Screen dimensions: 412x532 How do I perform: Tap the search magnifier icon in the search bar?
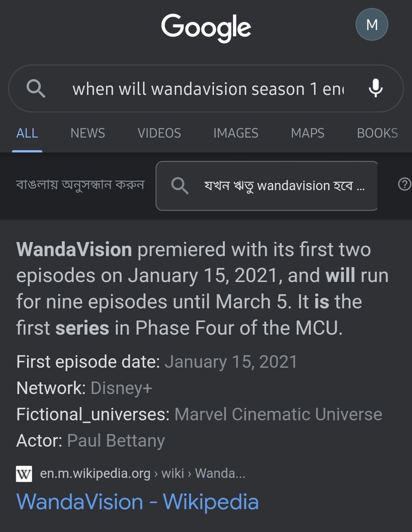point(36,88)
